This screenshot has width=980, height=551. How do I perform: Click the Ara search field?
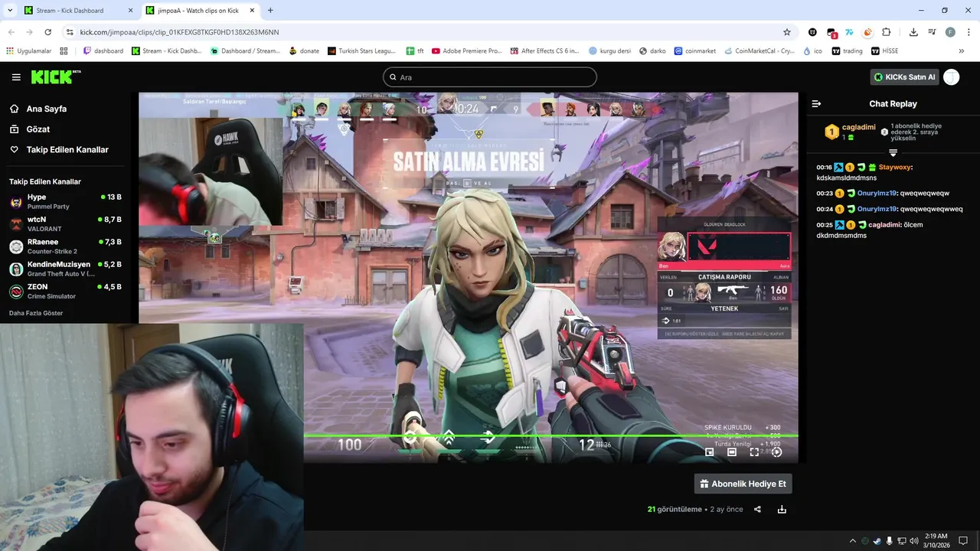tap(489, 77)
